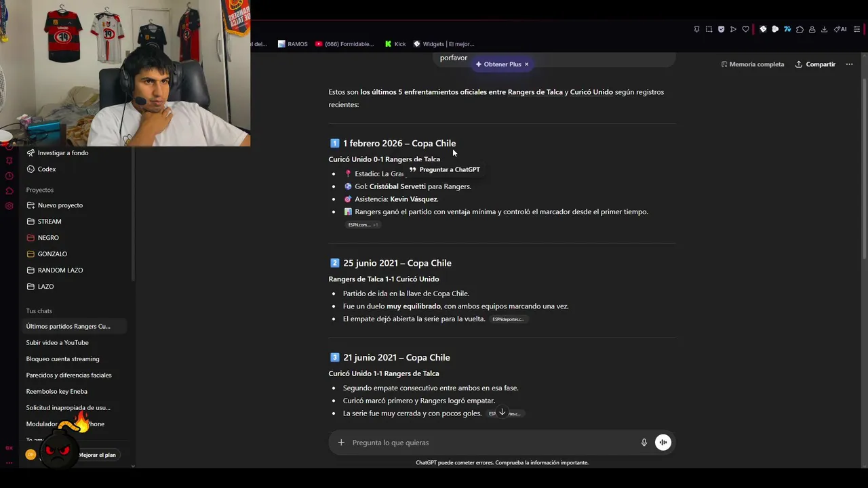Start voice mode with waveform button
Image resolution: width=868 pixels, height=488 pixels.
pos(663,443)
